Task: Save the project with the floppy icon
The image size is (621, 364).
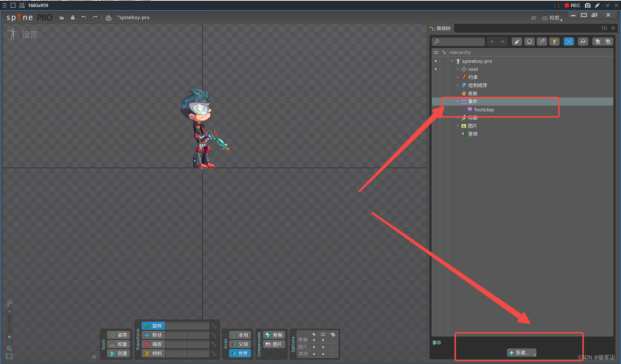Action: click(x=73, y=18)
